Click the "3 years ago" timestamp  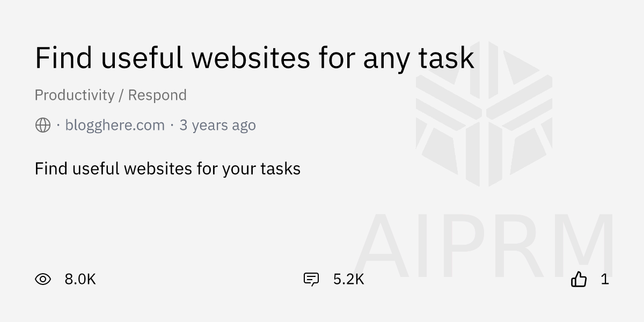(x=217, y=126)
